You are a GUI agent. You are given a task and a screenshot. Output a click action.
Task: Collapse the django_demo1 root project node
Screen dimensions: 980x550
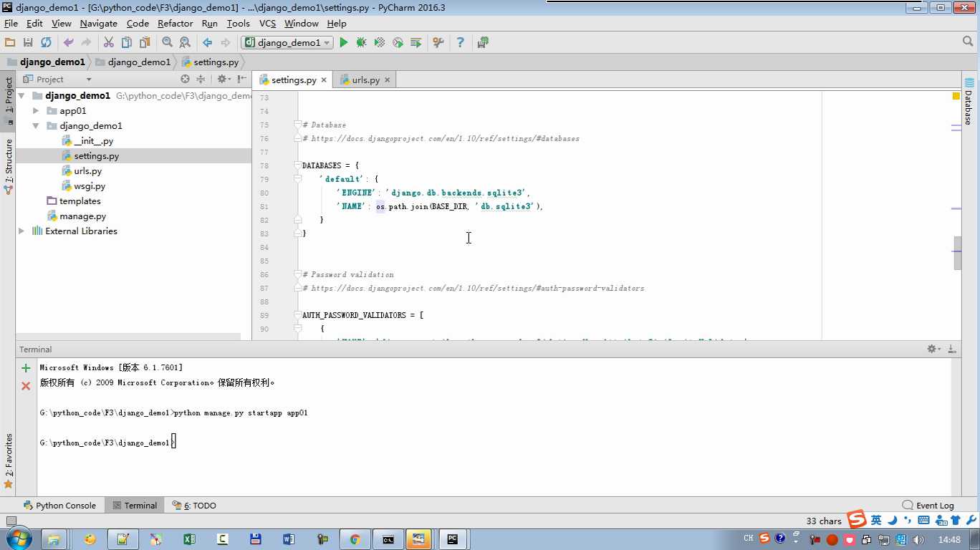pos(21,96)
